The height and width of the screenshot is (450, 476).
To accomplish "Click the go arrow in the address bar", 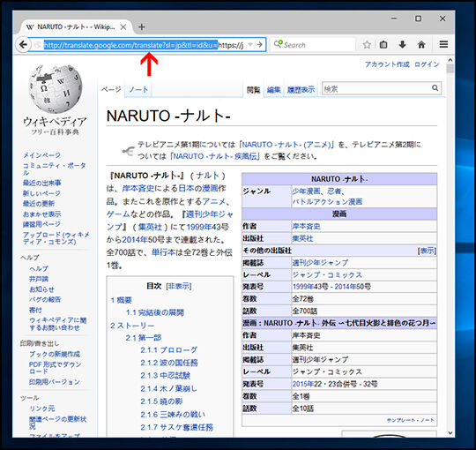I will tap(259, 45).
